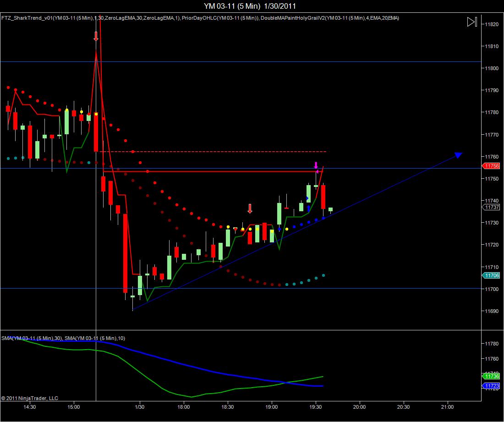Click the 1/30 date label on time axis
The height and width of the screenshot is (422, 504).
[139, 407]
